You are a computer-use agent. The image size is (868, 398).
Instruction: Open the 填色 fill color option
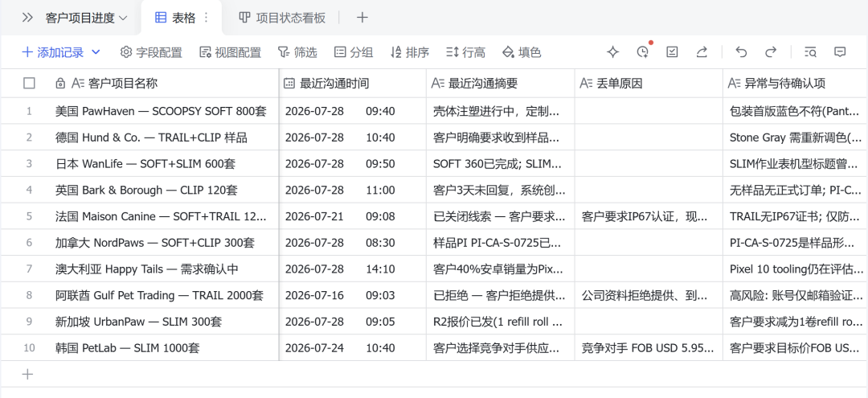[522, 52]
